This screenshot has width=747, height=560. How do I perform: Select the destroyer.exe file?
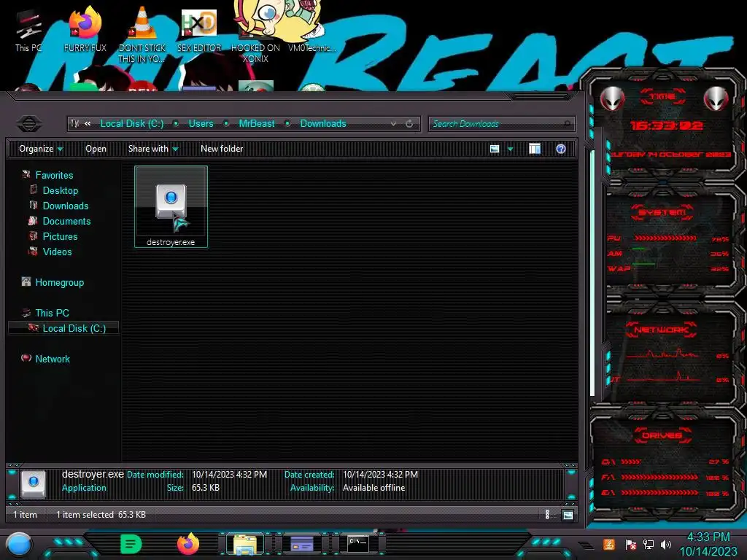click(x=171, y=206)
